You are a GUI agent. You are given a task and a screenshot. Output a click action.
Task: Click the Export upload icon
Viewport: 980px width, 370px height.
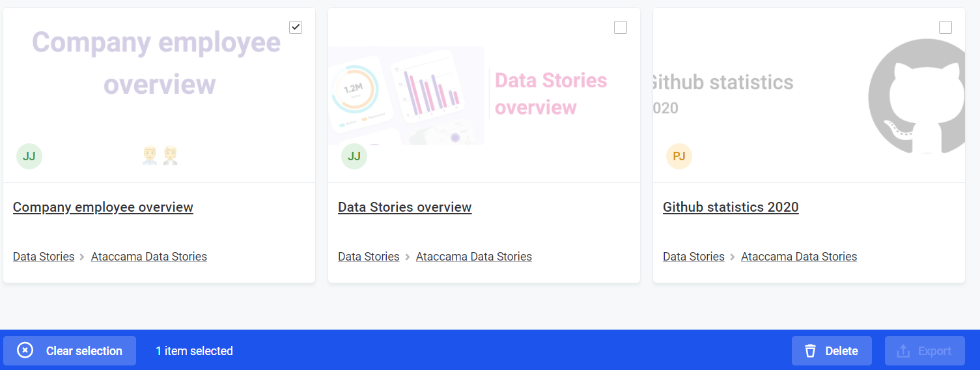903,351
